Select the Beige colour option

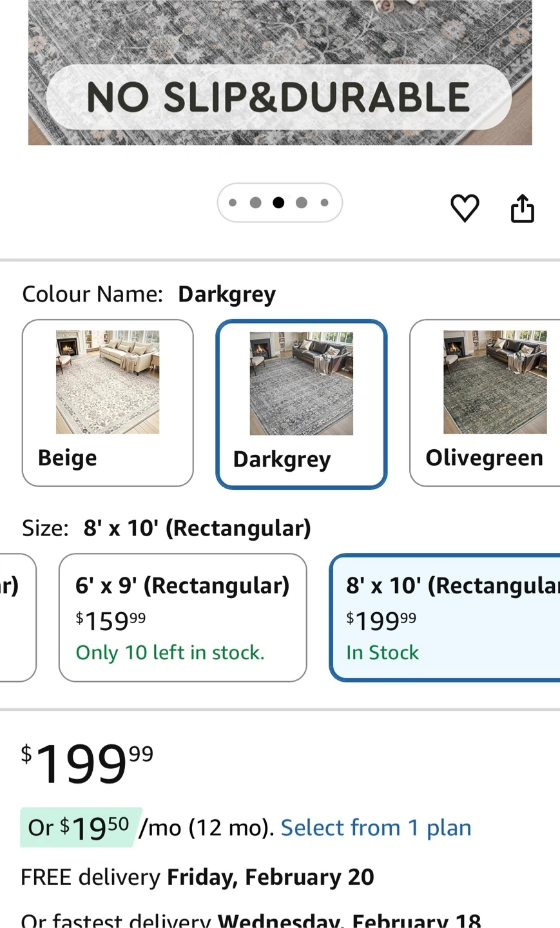click(x=108, y=403)
